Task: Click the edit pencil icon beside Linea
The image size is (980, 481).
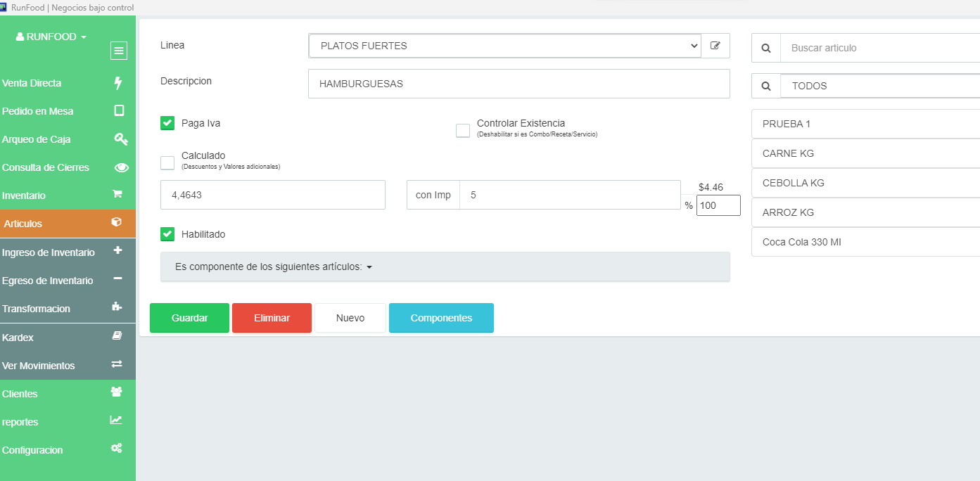Action: point(715,46)
